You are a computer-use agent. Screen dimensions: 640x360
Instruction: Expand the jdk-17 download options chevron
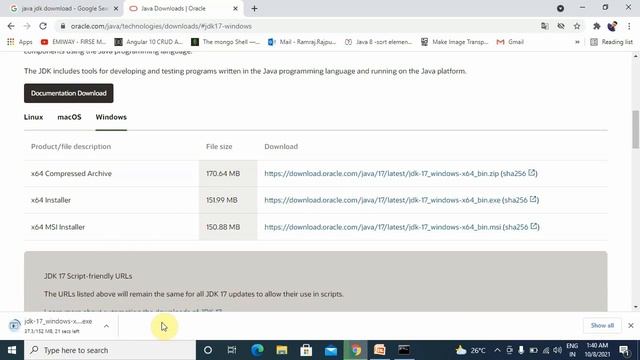[x=106, y=326]
